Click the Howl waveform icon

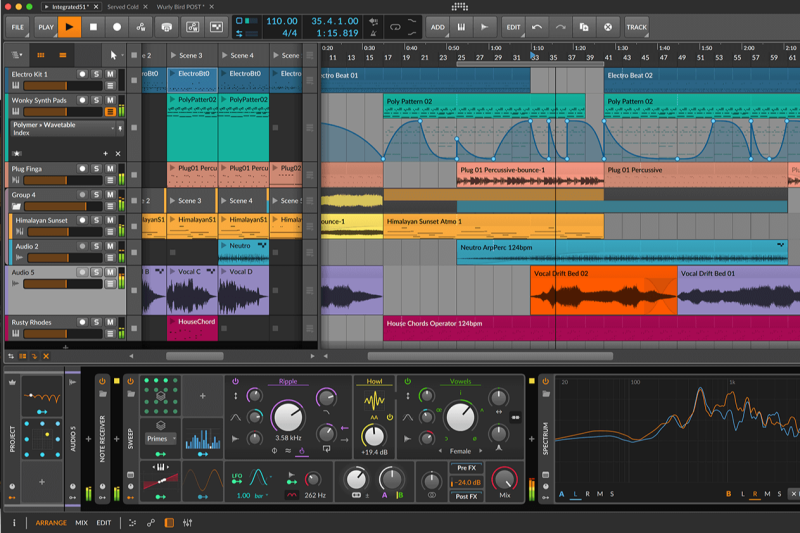pyautogui.click(x=374, y=401)
